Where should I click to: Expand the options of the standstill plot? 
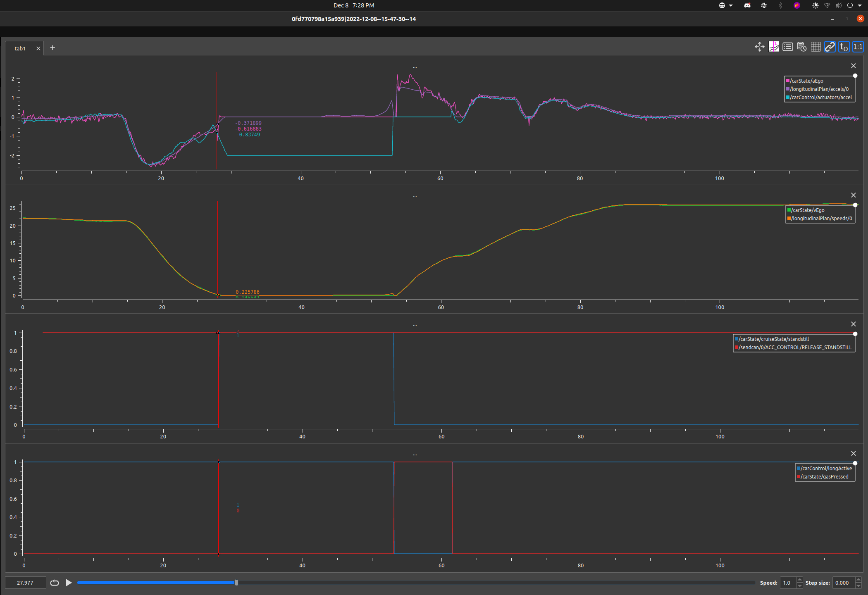click(415, 324)
